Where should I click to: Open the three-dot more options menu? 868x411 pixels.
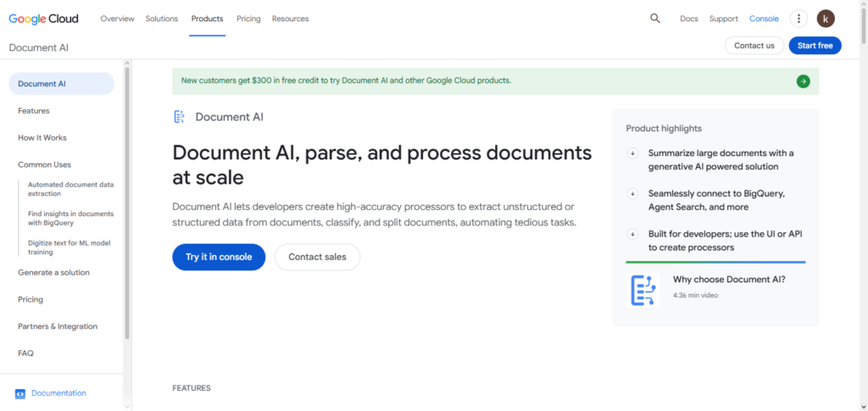coord(798,19)
